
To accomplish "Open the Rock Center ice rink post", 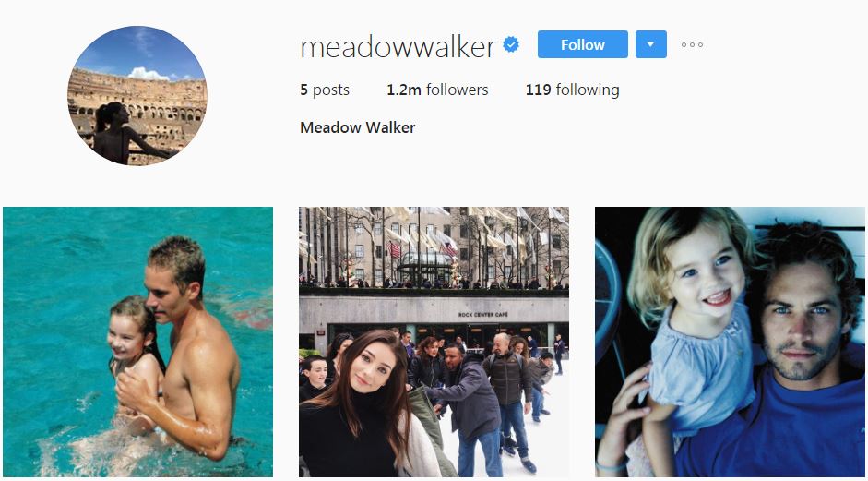I will 434,342.
